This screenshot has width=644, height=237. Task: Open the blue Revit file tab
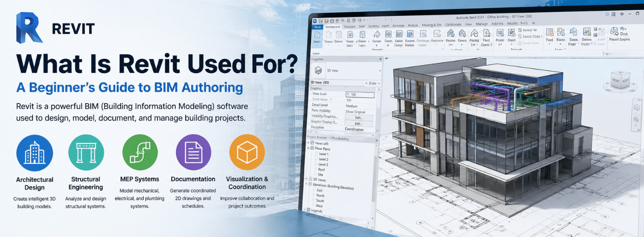click(318, 27)
